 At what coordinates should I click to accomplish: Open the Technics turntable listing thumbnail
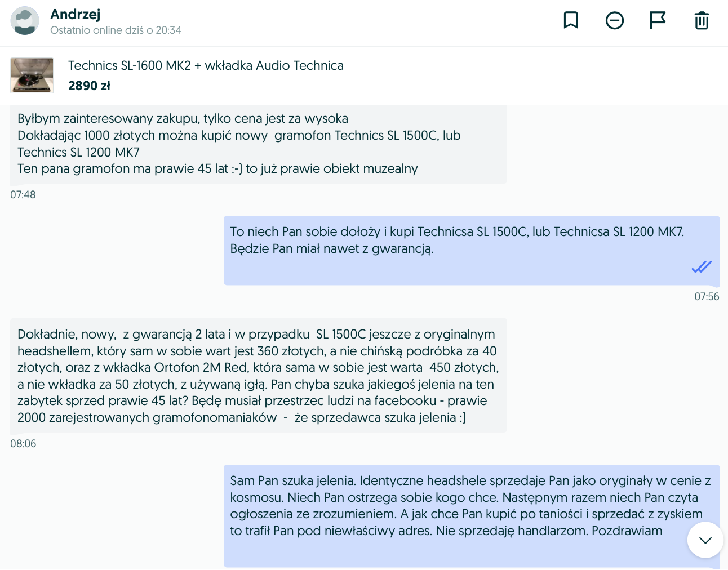[x=32, y=75]
